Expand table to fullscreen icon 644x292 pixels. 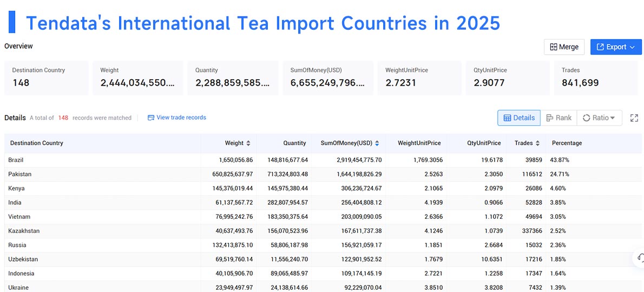click(x=634, y=118)
